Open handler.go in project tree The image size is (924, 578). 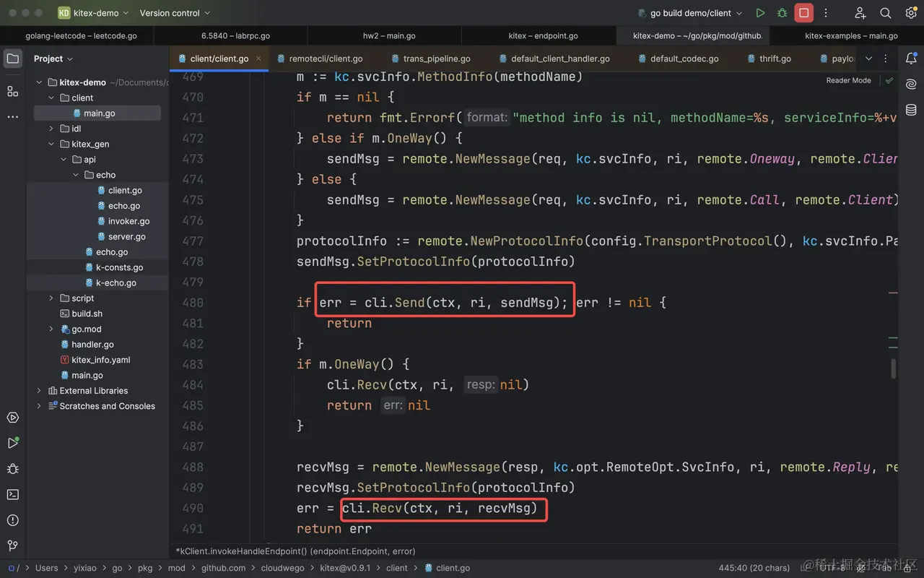tap(92, 345)
